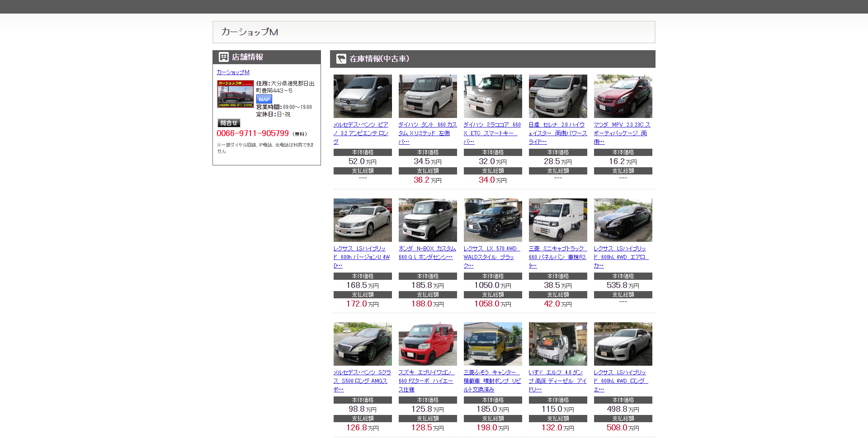
Task: Open Nissan Serena 2.0 Highway Star link
Action: [x=557, y=133]
